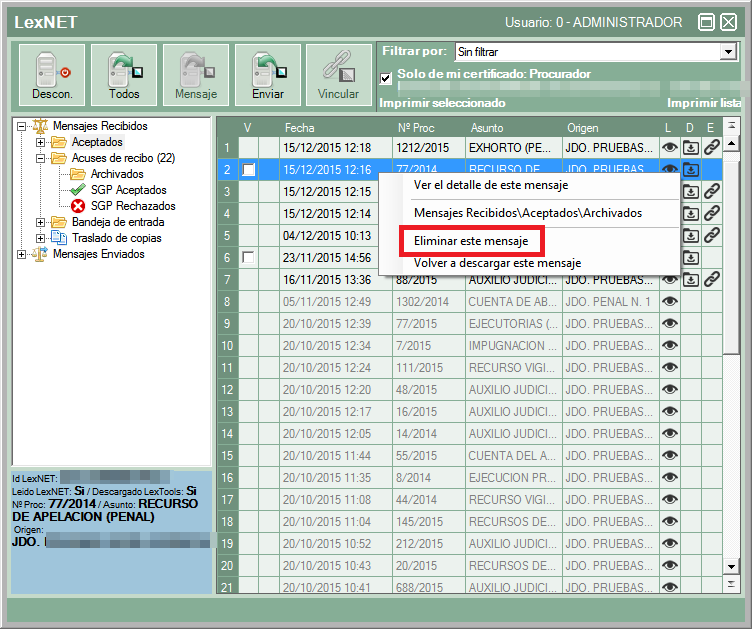
Task: Click the Descon. disconnect toolbar icon
Action: point(50,75)
